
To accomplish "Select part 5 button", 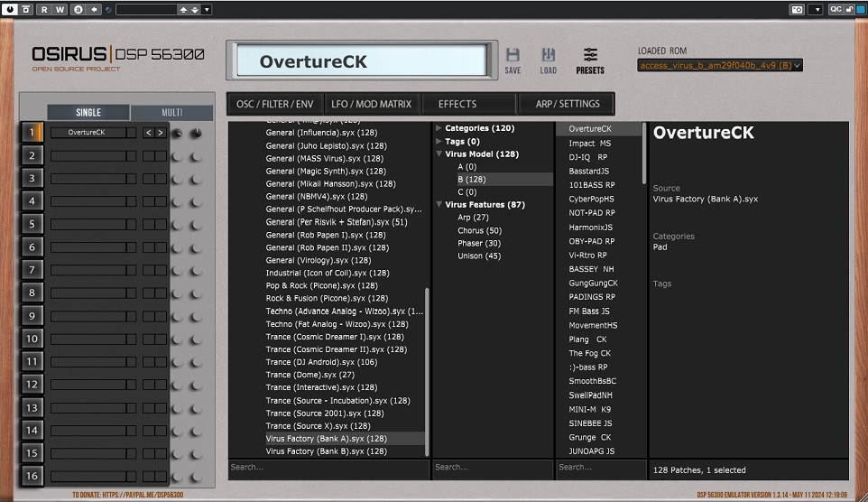I will click(32, 224).
